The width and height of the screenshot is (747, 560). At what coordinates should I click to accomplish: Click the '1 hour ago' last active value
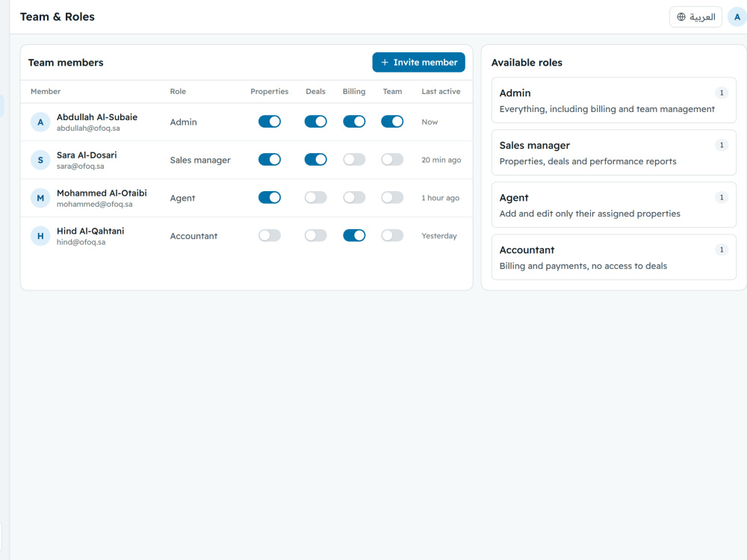point(441,198)
